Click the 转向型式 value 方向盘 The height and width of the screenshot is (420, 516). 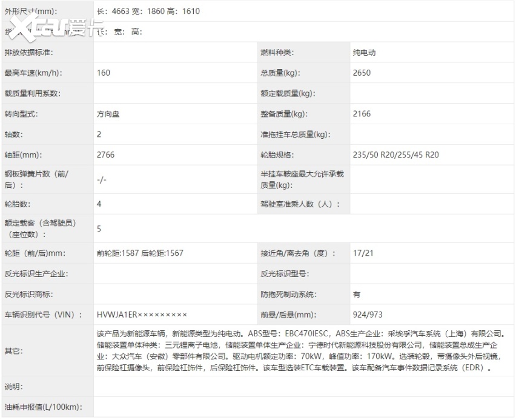pyautogui.click(x=108, y=114)
